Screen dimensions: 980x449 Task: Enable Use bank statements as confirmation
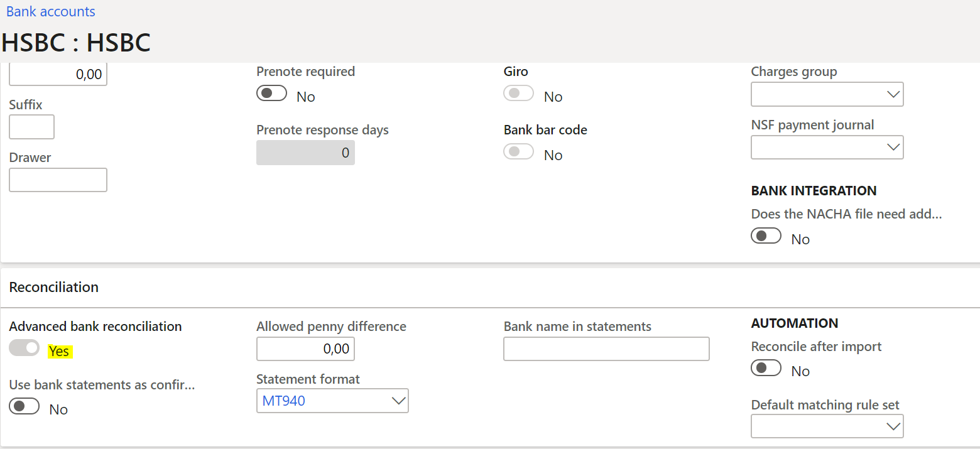[24, 406]
